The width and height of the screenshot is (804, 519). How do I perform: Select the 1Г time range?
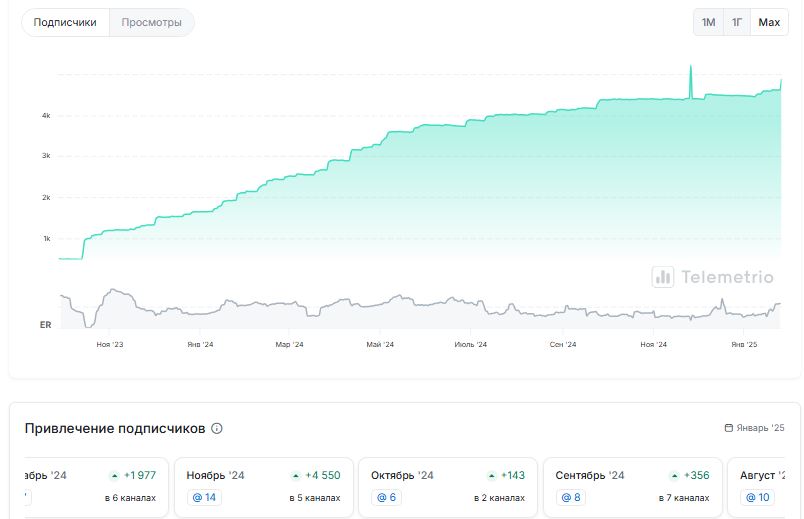point(737,22)
